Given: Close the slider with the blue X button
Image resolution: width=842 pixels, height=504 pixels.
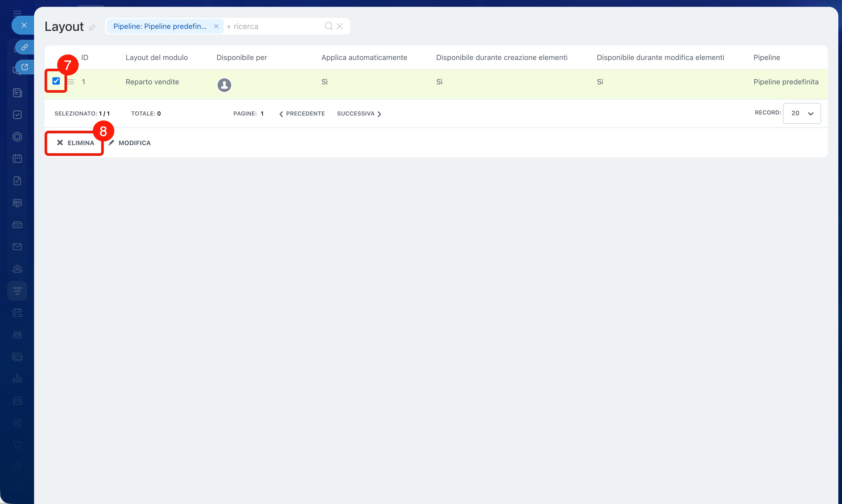Looking at the screenshot, I should (24, 25).
